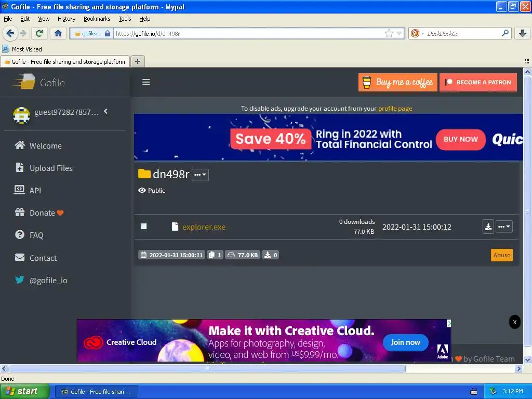The height and width of the screenshot is (399, 532).
Task: Open the Tools menu
Action: click(x=125, y=19)
